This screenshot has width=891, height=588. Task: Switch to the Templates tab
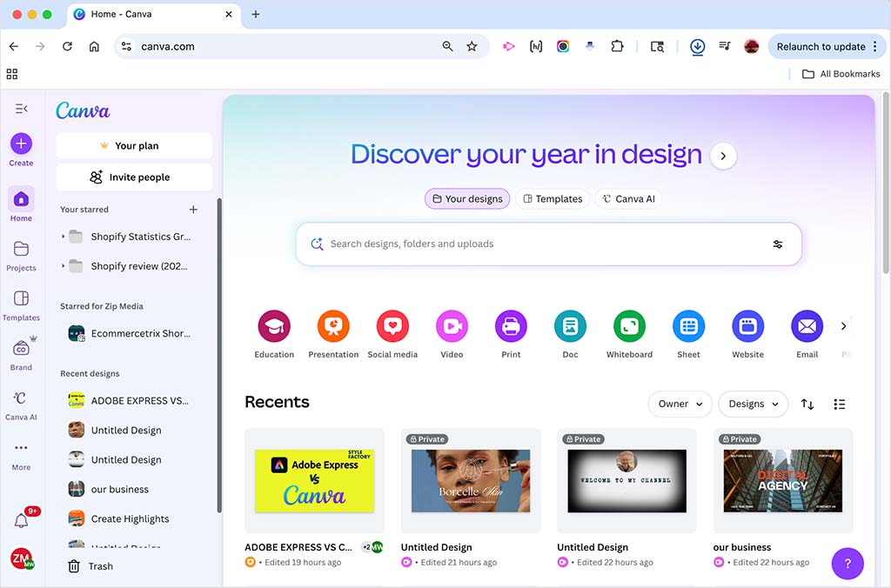[552, 199]
